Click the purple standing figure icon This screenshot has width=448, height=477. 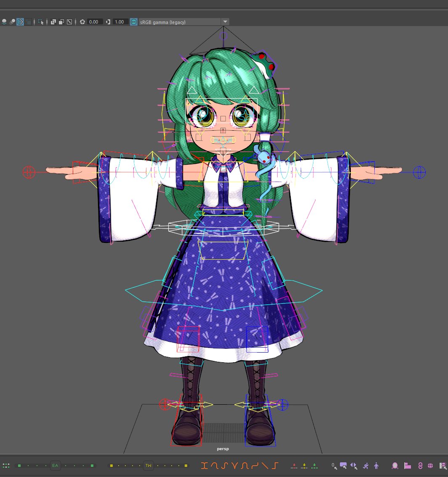point(376,466)
